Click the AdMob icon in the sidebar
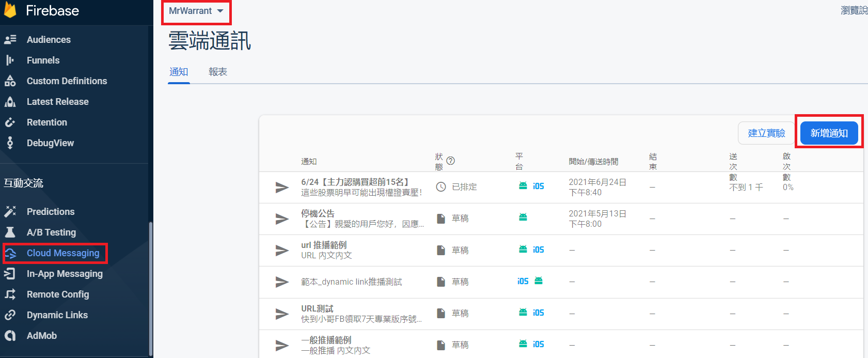Viewport: 868px width, 358px height. [10, 336]
